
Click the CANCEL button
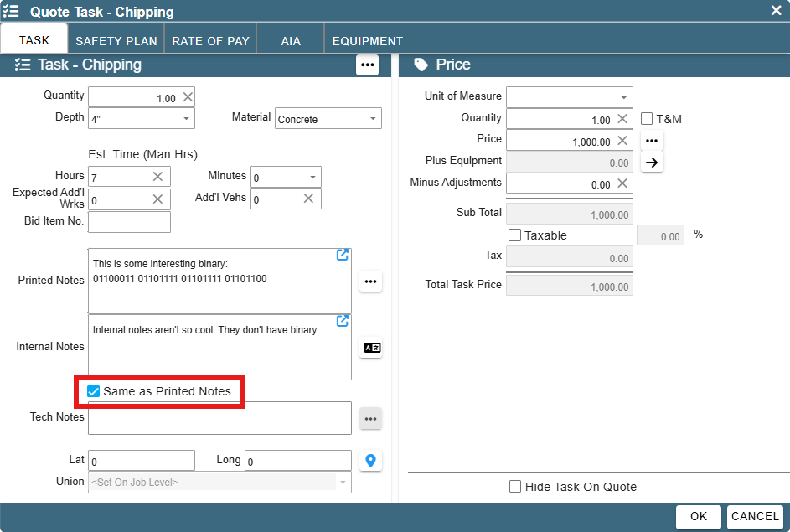click(x=755, y=516)
